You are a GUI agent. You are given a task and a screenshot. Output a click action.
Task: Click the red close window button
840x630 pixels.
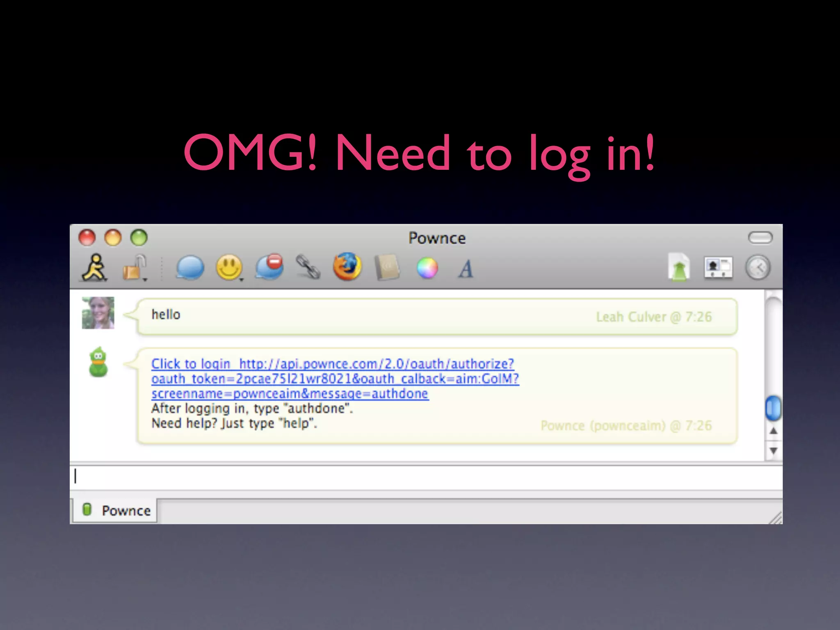87,237
